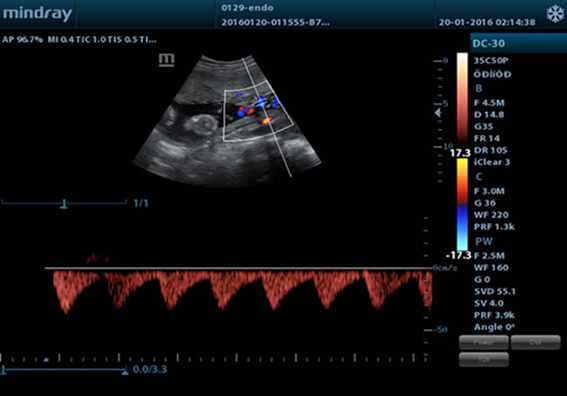Click the grayscale map bar
567x396 pixels.
click(462, 98)
